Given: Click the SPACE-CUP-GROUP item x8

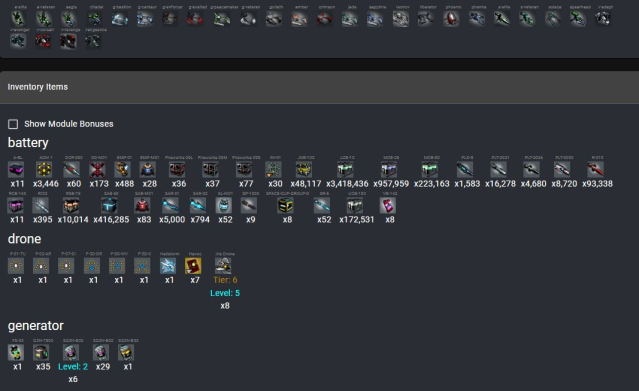Looking at the screenshot, I should [x=286, y=205].
